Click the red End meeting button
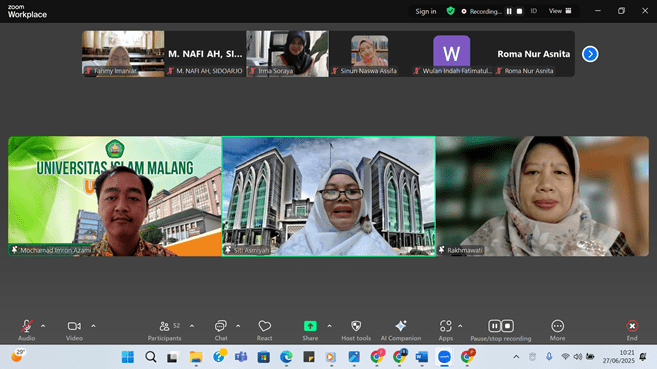 pyautogui.click(x=632, y=330)
